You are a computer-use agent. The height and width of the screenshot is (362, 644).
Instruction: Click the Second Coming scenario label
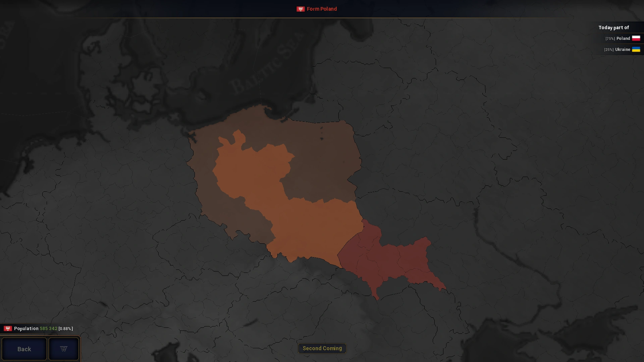322,348
